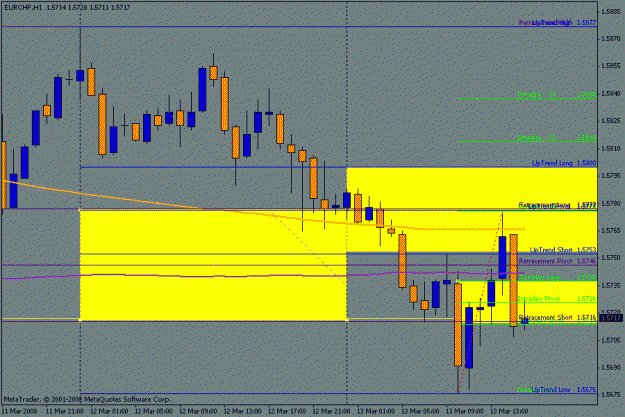This screenshot has width=625, height=417.
Task: Click the 'UpTrend Long 1.5800' line label
Action: pyautogui.click(x=564, y=163)
